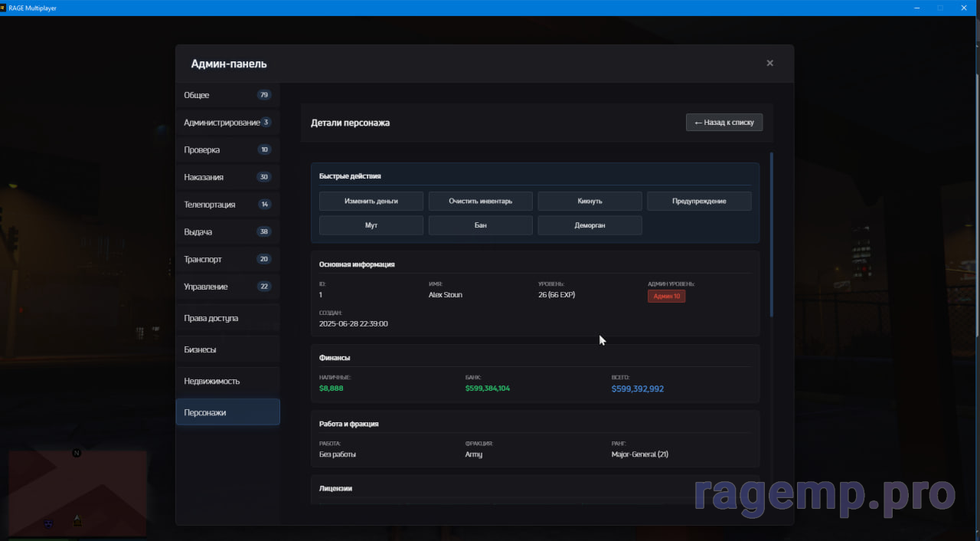Issue a Предупреждение to the character
This screenshot has width=980, height=541.
click(x=699, y=202)
